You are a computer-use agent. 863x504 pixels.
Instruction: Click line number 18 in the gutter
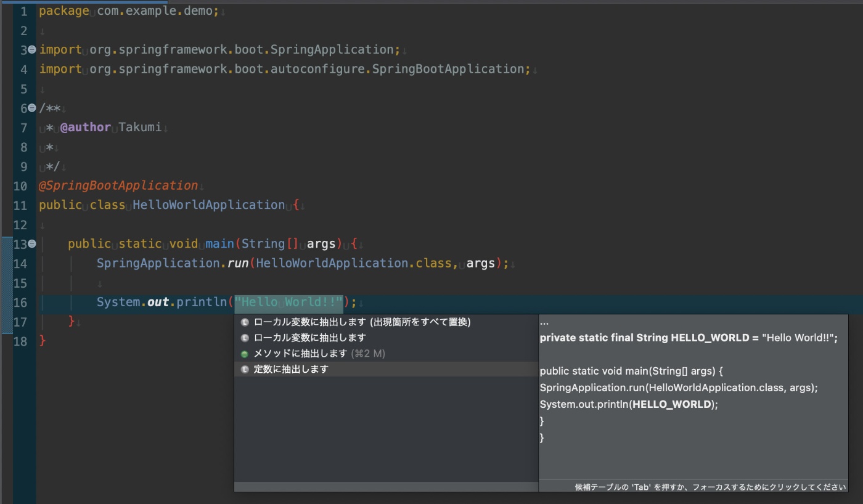20,341
